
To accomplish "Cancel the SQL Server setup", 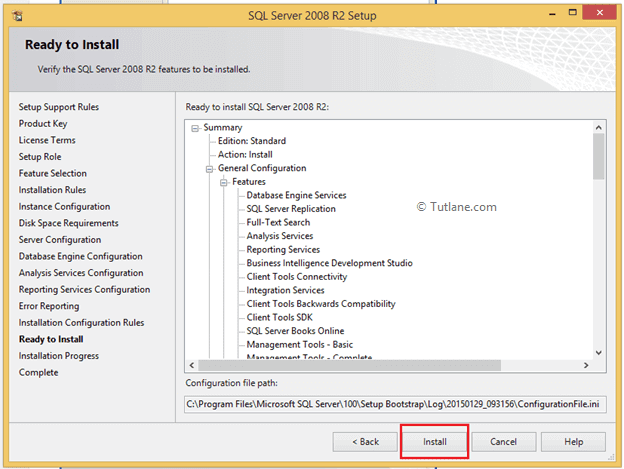I will click(x=503, y=442).
